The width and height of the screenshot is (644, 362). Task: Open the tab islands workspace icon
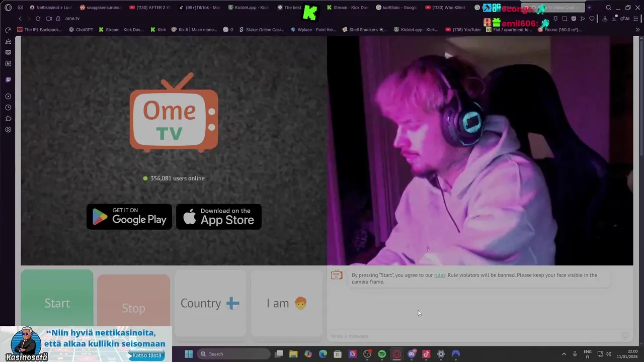(x=21, y=8)
